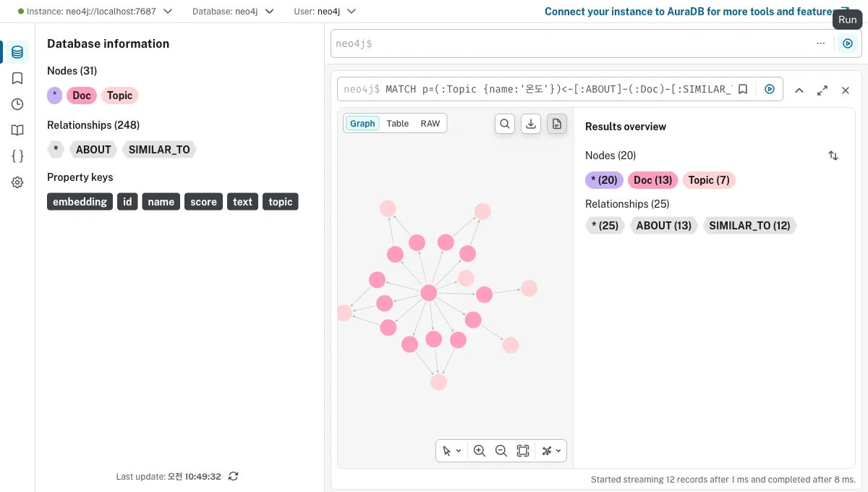Select the Doc node label in sidebar
868x492 pixels.
(x=82, y=96)
